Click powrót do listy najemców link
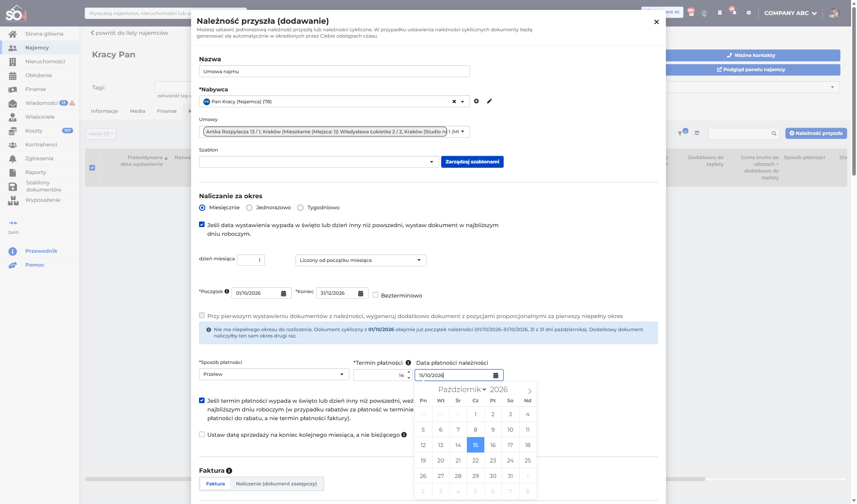Image resolution: width=857 pixels, height=504 pixels. [129, 33]
